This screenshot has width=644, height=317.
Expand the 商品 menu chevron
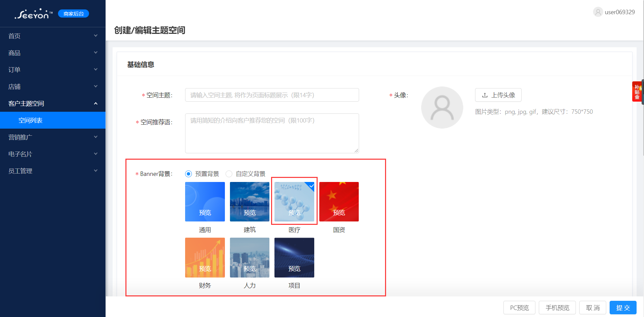tap(96, 53)
